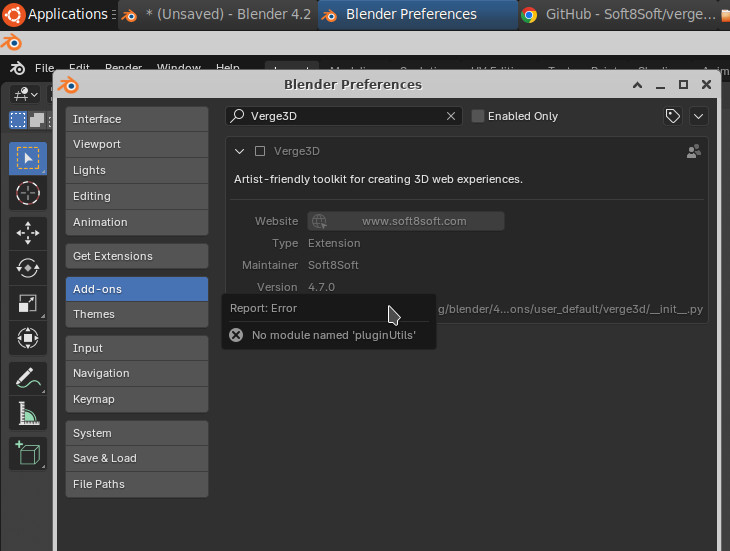Choose the Add Cube tool
The width and height of the screenshot is (730, 551).
coord(28,453)
